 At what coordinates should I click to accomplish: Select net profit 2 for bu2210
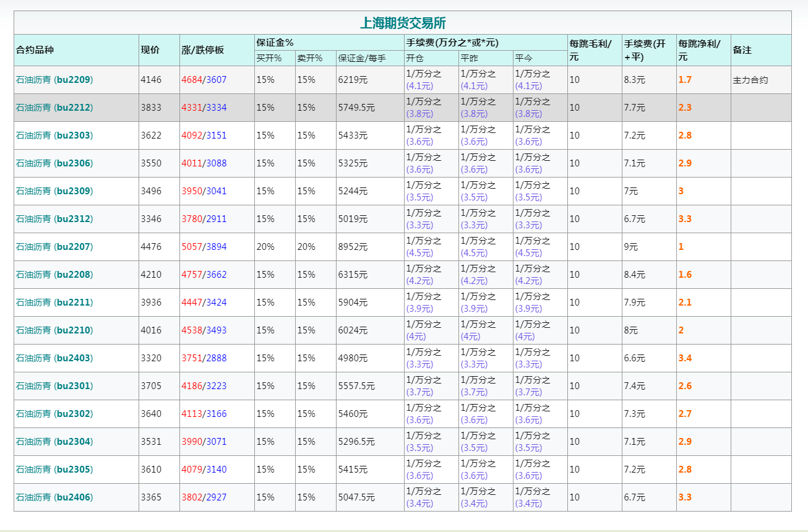click(x=681, y=330)
